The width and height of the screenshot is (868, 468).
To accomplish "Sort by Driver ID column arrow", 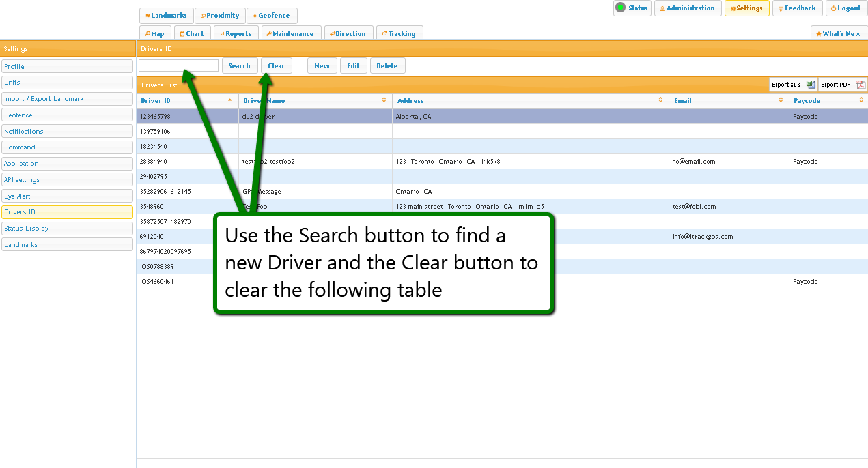I will [229, 100].
